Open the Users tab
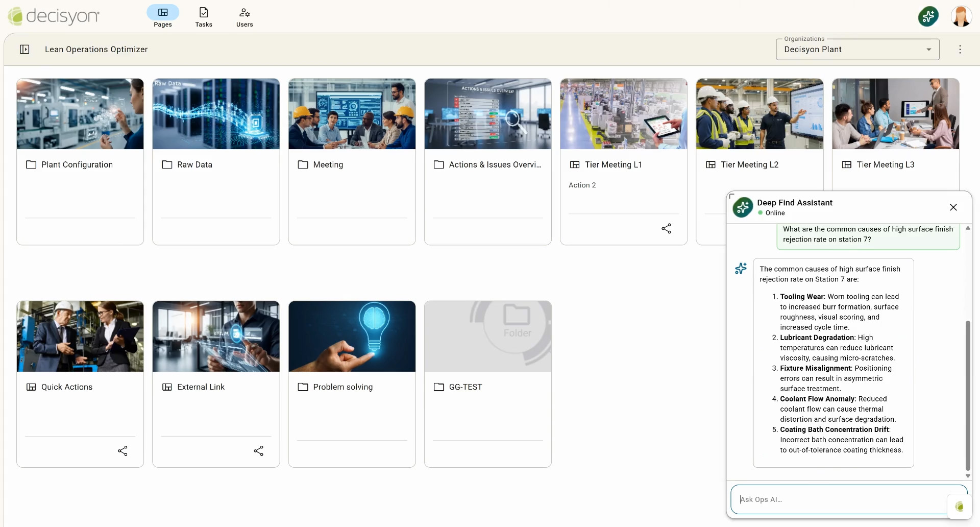Image resolution: width=980 pixels, height=527 pixels. 244,16
